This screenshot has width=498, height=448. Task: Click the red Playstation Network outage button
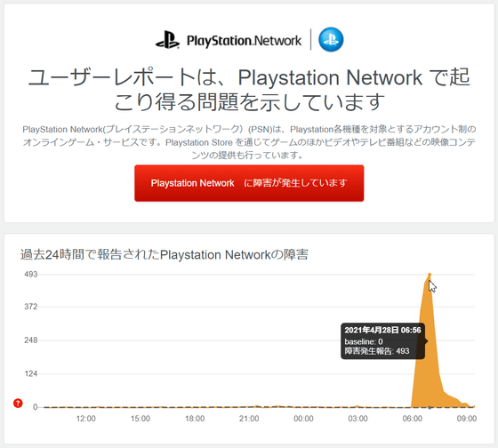tap(249, 183)
